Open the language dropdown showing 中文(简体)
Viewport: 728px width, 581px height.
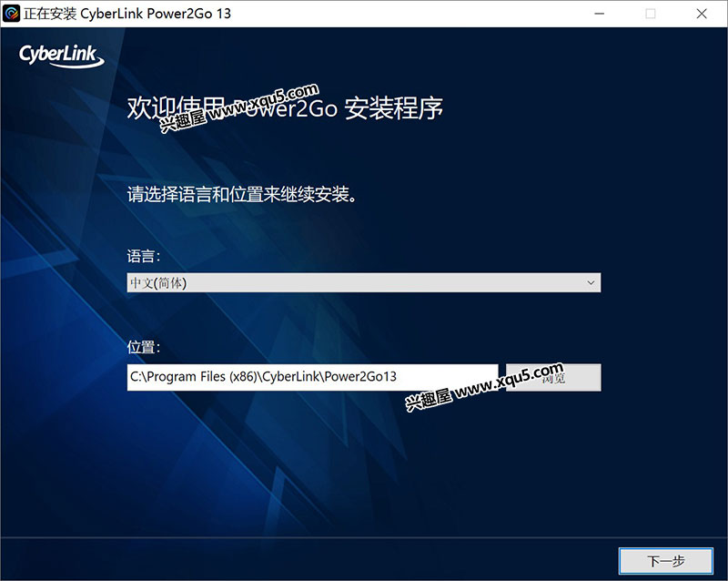tap(363, 282)
